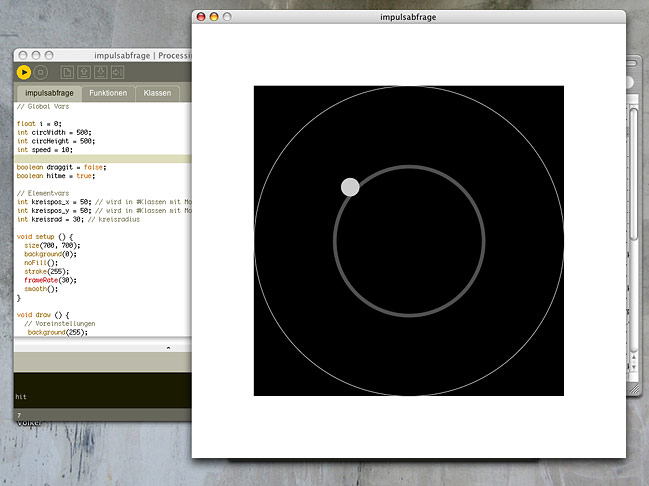Click the impulsabfrage sketch window title bar
Viewport: 649px width, 486px height.
[x=408, y=17]
